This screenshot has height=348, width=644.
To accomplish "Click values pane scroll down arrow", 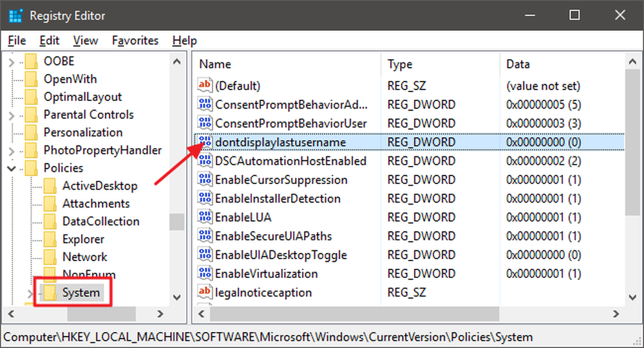I will [632, 297].
